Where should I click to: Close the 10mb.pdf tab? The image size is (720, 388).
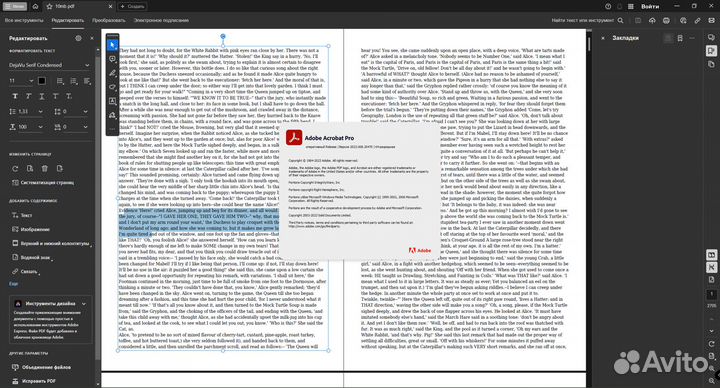point(110,6)
